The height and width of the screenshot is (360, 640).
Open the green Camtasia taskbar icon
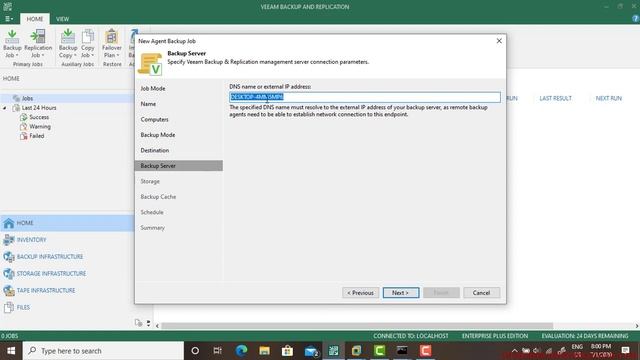click(x=380, y=351)
